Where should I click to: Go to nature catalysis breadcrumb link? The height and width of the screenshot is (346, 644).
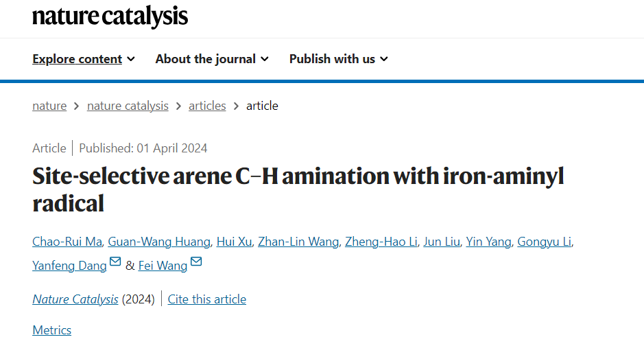[128, 106]
